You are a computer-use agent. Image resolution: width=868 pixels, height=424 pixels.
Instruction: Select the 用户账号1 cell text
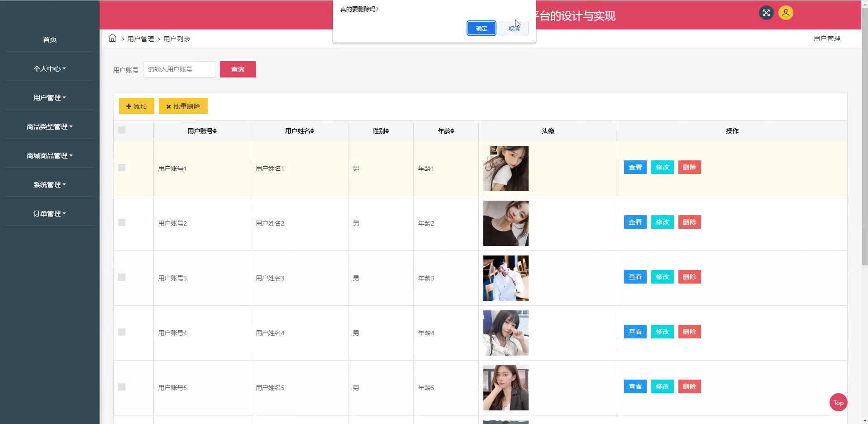(x=172, y=169)
